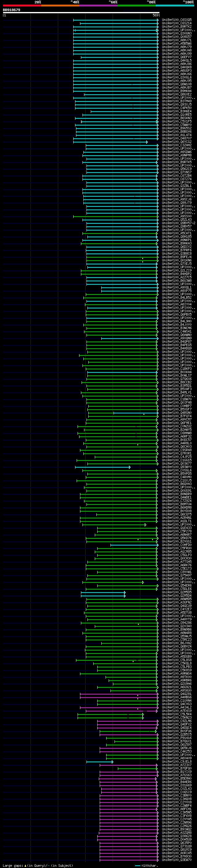
Task: Select the UniRef100_B0SFU6 label
Action: [x=177, y=731]
